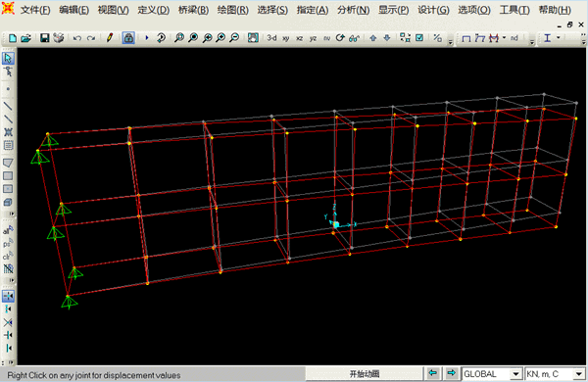Image resolution: width=588 pixels, height=382 pixels.
Task: Toggle the Set Display Options checkmark icon
Action: point(419,38)
